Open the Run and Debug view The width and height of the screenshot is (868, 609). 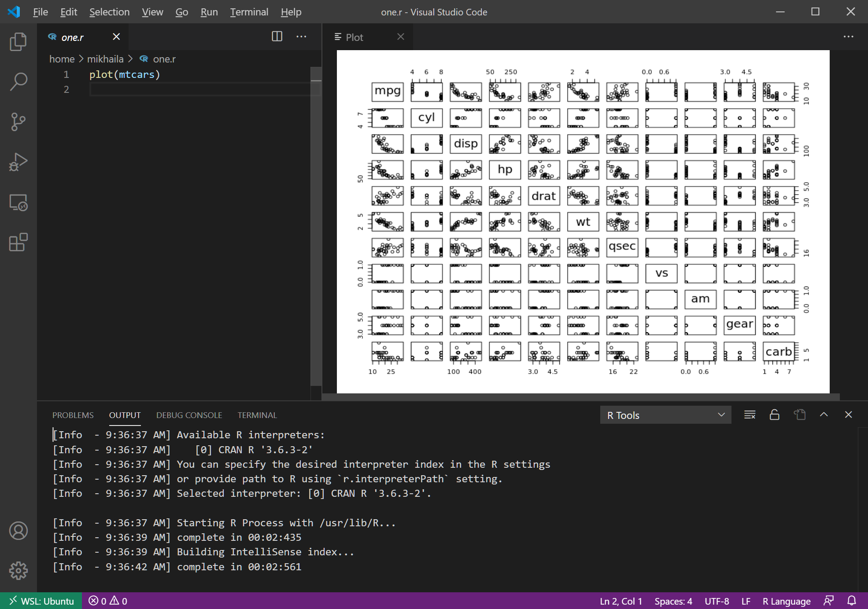(x=18, y=162)
